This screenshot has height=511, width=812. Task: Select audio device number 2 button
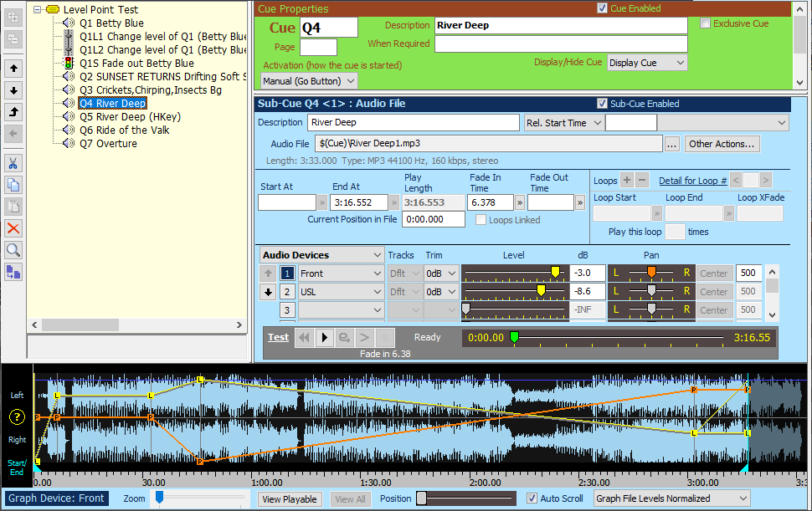pyautogui.click(x=287, y=292)
